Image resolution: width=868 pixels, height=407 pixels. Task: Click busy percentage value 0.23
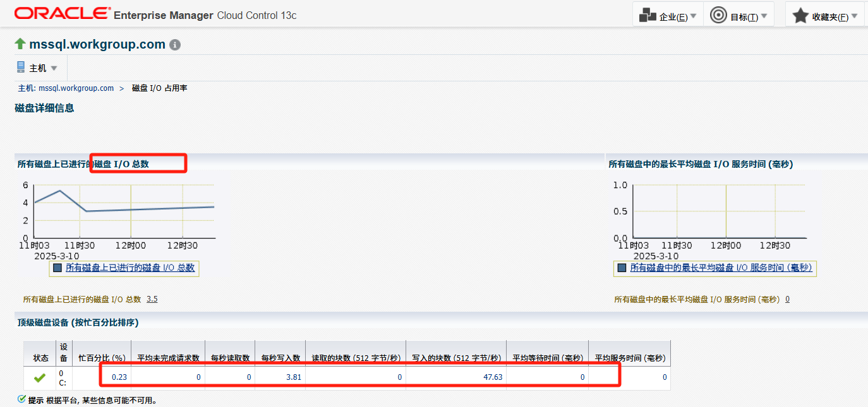(119, 377)
